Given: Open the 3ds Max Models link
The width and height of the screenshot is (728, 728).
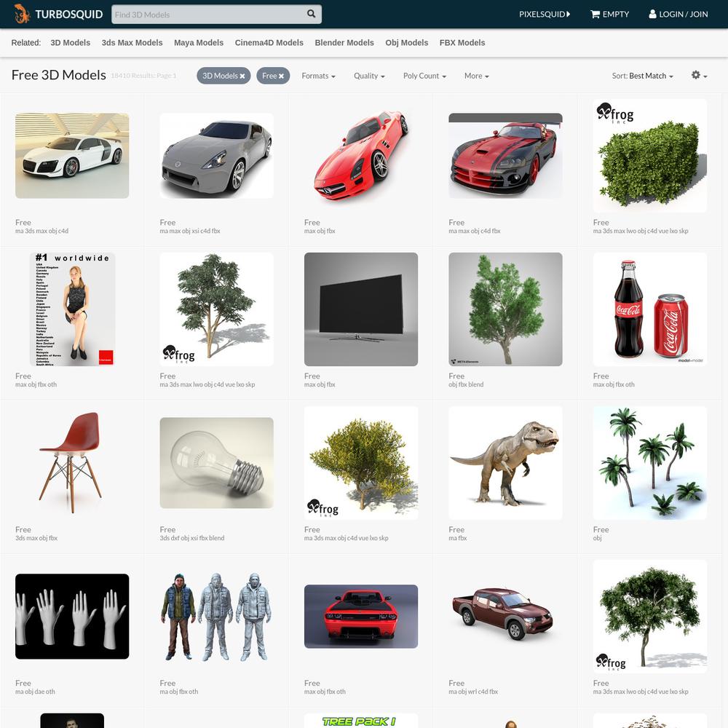Looking at the screenshot, I should coord(132,43).
